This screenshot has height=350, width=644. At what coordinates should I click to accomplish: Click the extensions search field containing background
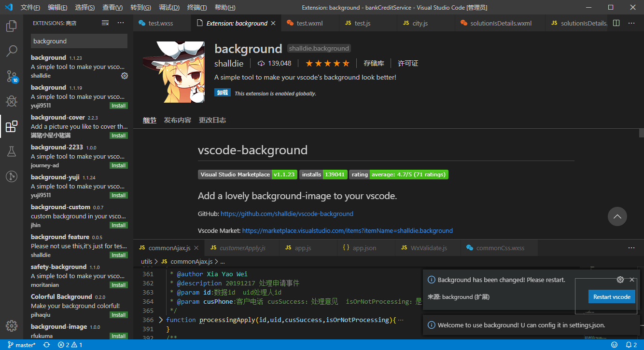[x=79, y=41]
